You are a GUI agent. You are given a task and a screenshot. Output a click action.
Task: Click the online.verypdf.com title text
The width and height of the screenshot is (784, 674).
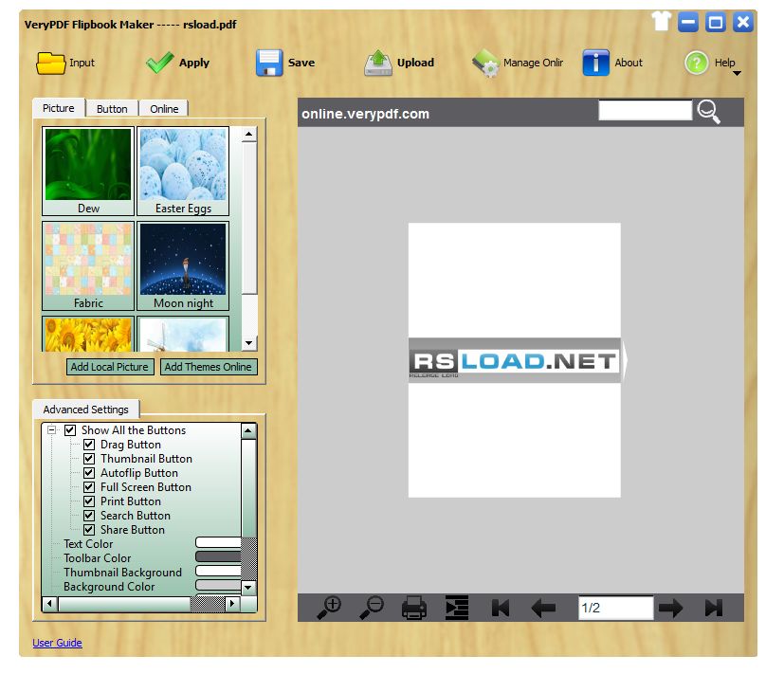click(365, 114)
